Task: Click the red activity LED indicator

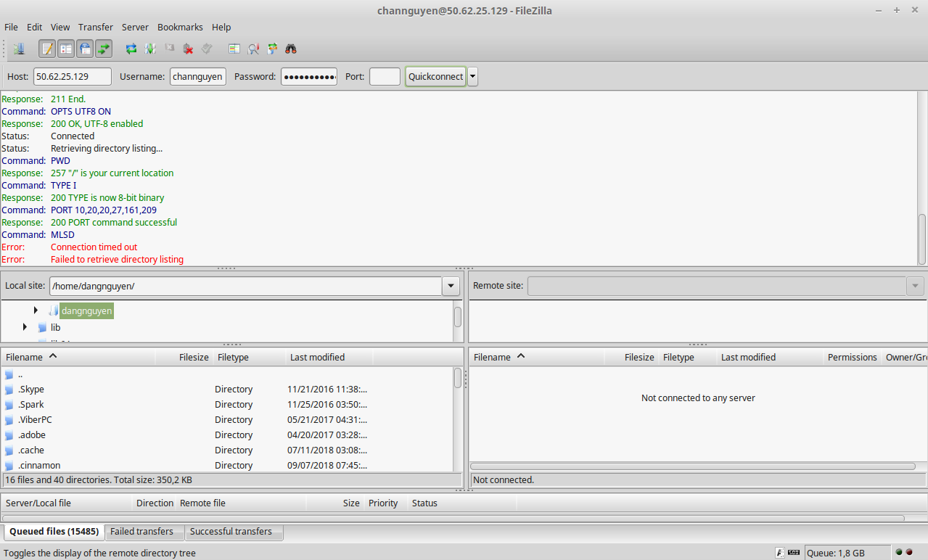Action: (909, 552)
